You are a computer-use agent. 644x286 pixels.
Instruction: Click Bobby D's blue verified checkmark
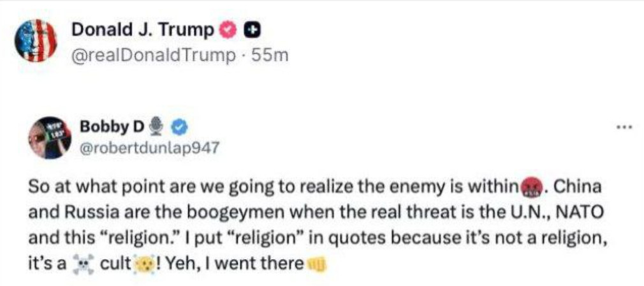tap(179, 128)
